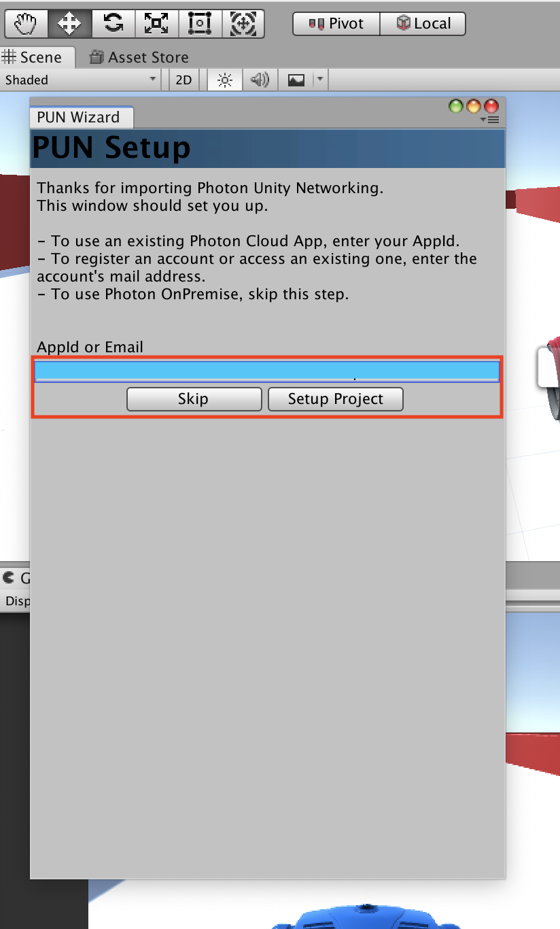
Task: Click the Skip button
Action: [194, 399]
